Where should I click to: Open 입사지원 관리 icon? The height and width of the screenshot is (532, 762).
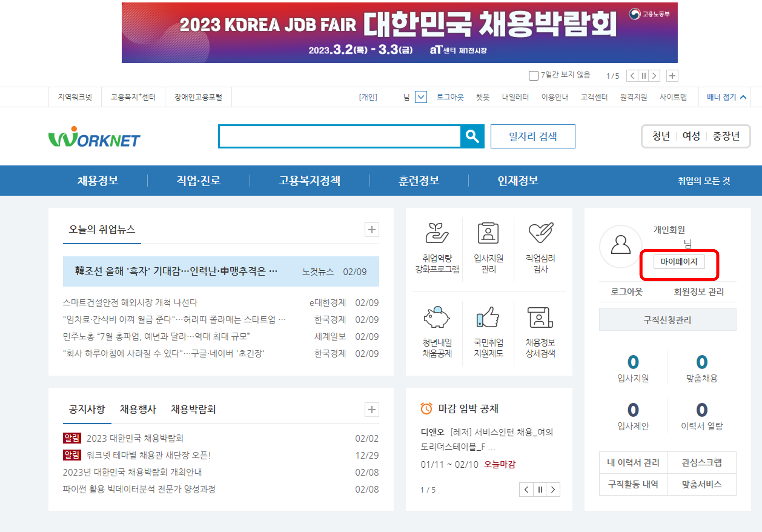tap(488, 234)
